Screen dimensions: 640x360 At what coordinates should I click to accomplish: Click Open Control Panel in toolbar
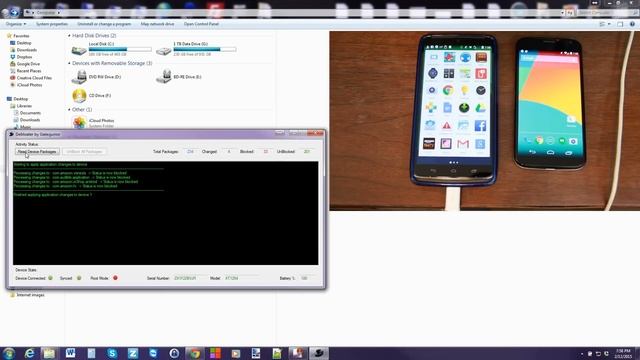201,24
